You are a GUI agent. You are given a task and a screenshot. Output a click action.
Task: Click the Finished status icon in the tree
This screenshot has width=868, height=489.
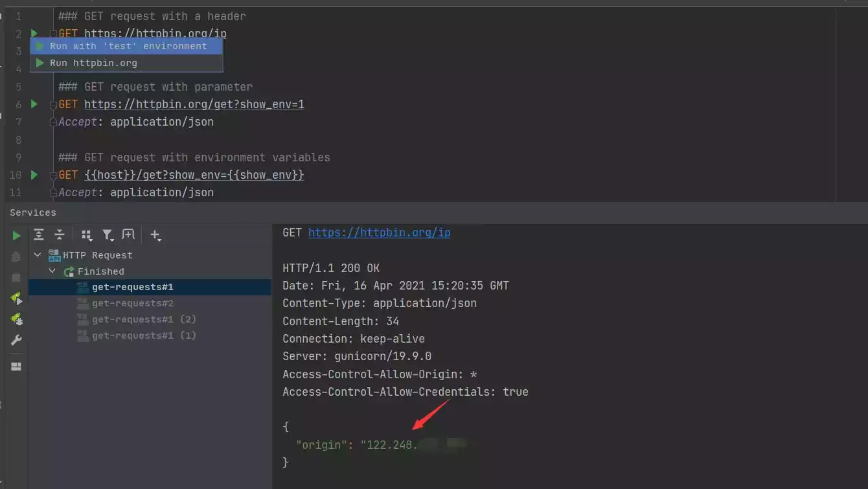[x=69, y=271]
